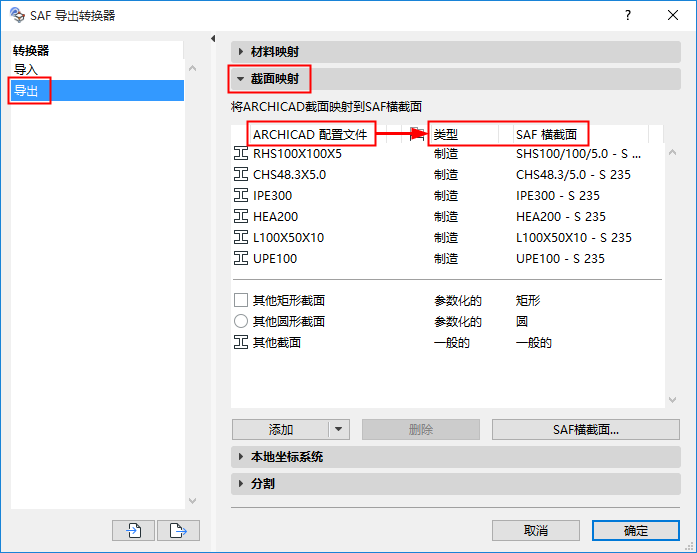This screenshot has height=553, width=697.
Task: Click the 矩形 SAF cross-section cell
Action: pos(528,300)
